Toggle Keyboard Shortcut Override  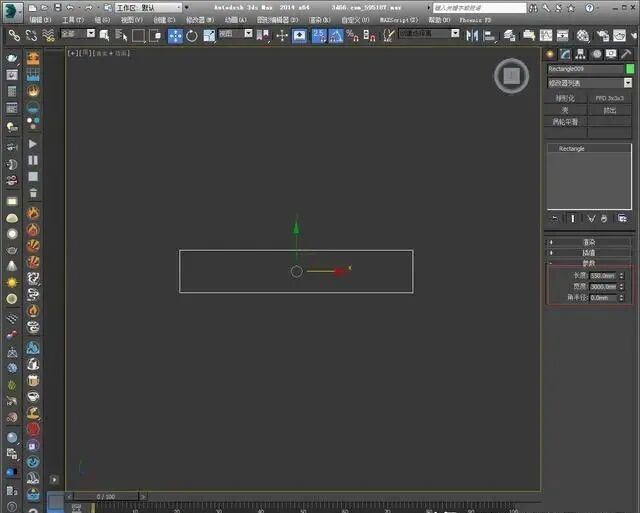point(300,36)
